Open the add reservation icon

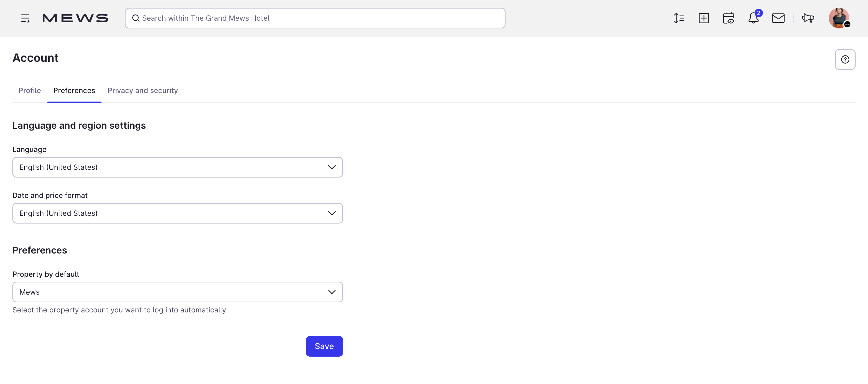point(704,18)
